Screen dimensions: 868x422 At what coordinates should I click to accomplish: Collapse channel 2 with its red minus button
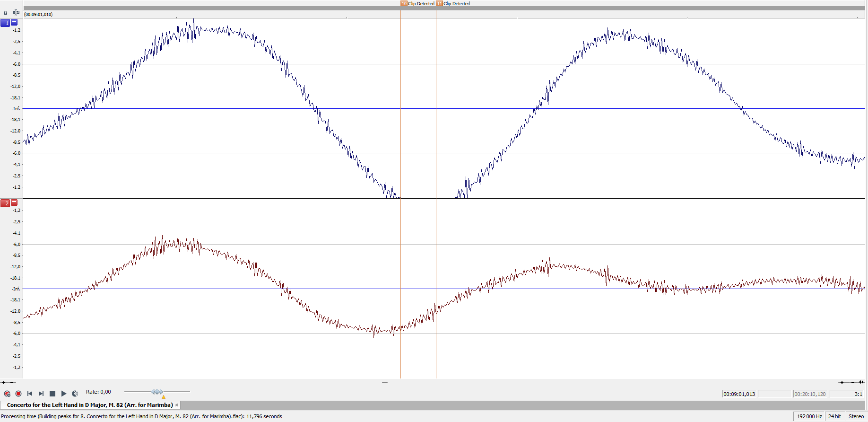[14, 202]
